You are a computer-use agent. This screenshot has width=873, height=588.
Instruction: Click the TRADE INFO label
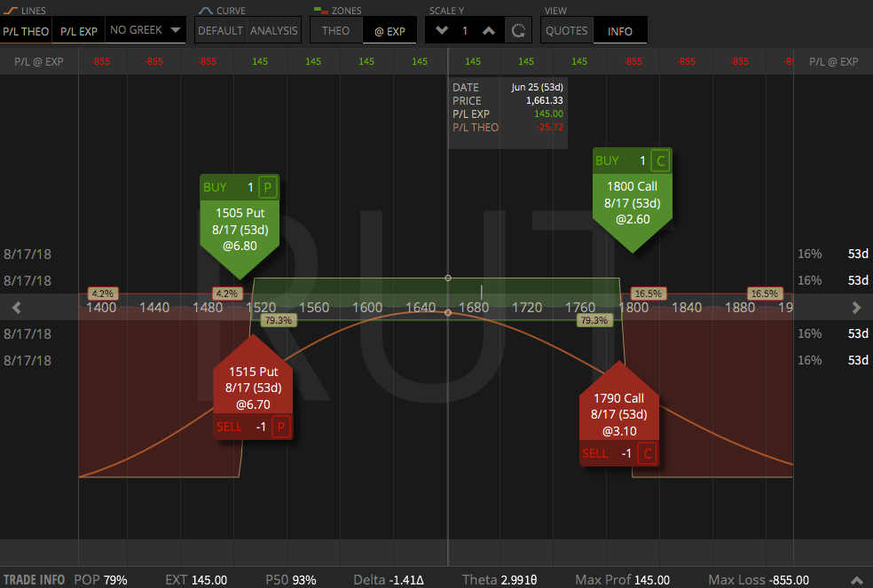33,579
